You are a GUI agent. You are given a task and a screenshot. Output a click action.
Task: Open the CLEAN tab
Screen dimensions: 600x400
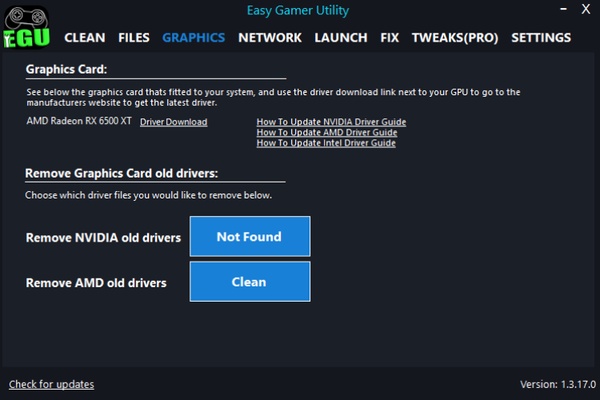tap(85, 38)
